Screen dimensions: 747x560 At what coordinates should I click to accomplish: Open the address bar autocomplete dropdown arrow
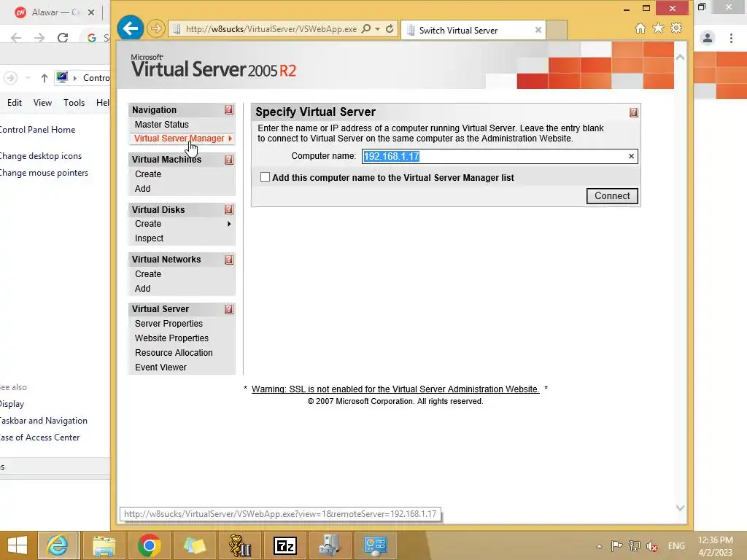tap(377, 28)
